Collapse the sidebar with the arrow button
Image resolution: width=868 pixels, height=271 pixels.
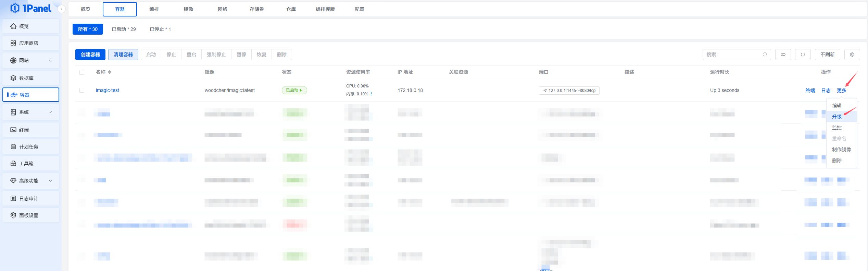point(61,9)
